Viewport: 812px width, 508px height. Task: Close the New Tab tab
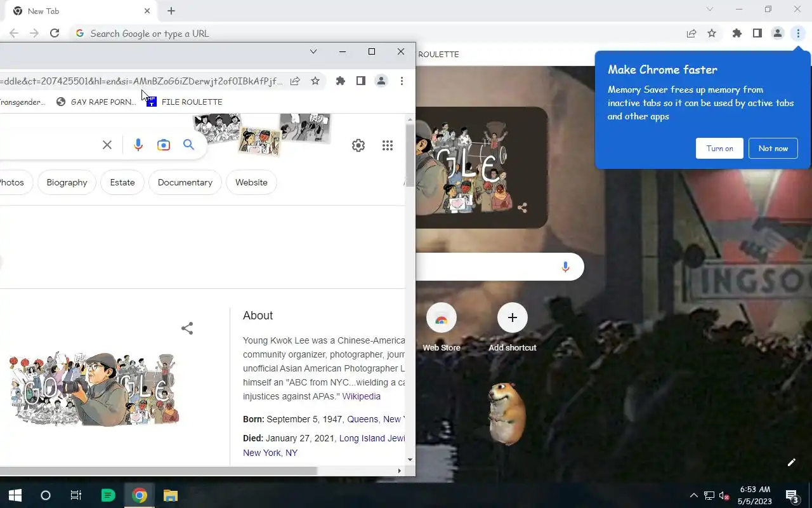point(147,11)
